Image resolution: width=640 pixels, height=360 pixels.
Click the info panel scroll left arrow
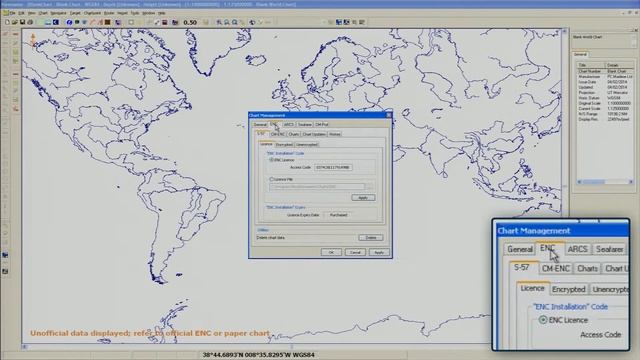tap(579, 182)
